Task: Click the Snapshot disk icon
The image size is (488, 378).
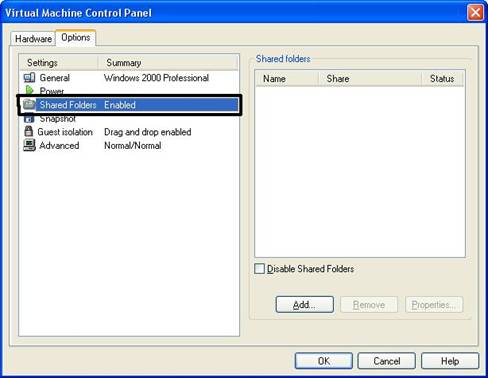Action: click(29, 118)
